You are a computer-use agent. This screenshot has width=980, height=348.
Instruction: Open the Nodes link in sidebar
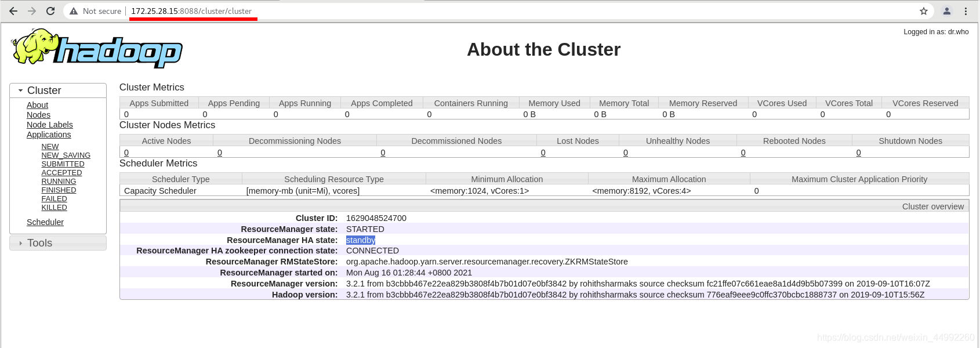point(38,115)
